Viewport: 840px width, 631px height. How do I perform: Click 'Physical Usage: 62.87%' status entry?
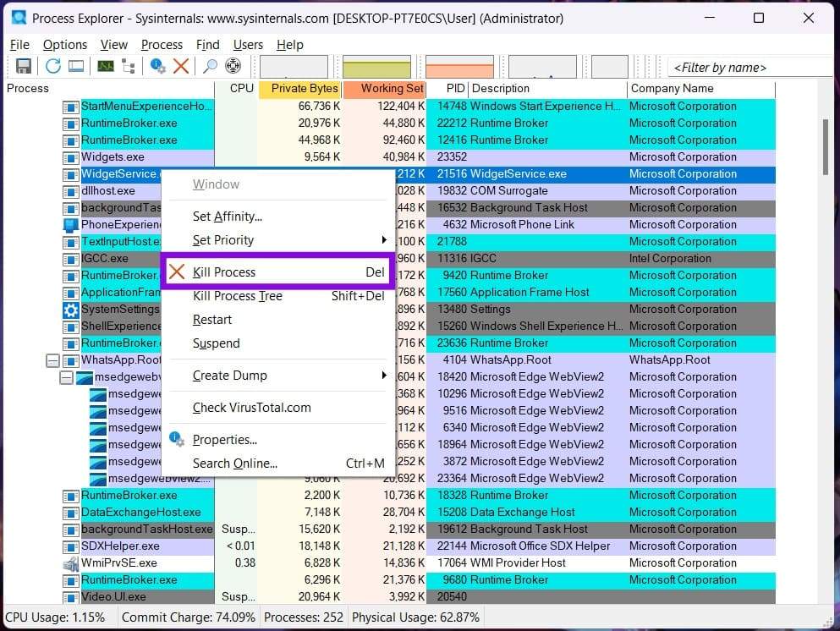click(415, 617)
